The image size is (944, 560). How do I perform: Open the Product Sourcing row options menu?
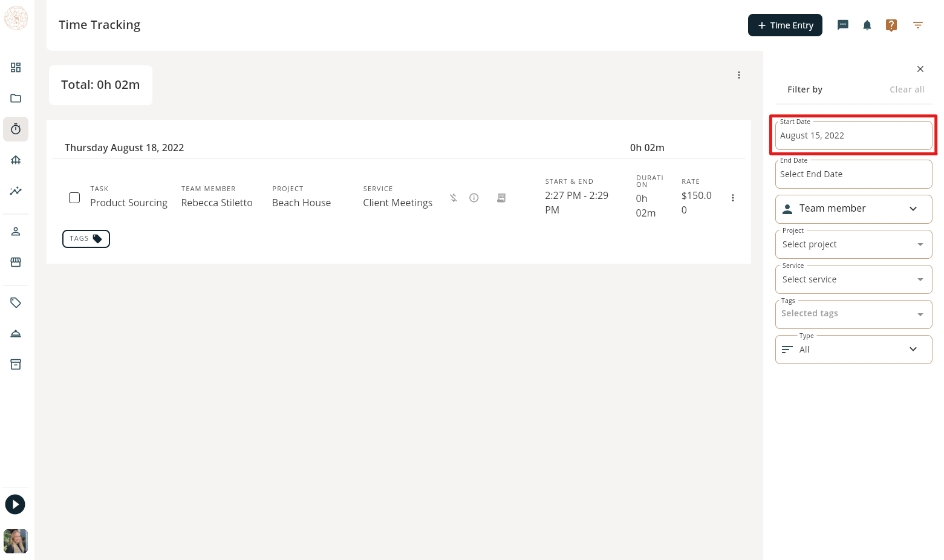pos(733,198)
